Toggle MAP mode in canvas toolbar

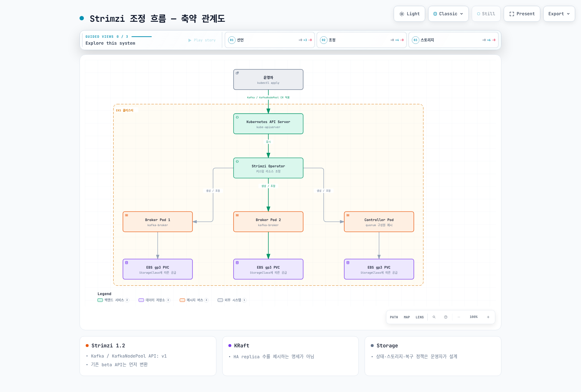coord(407,317)
